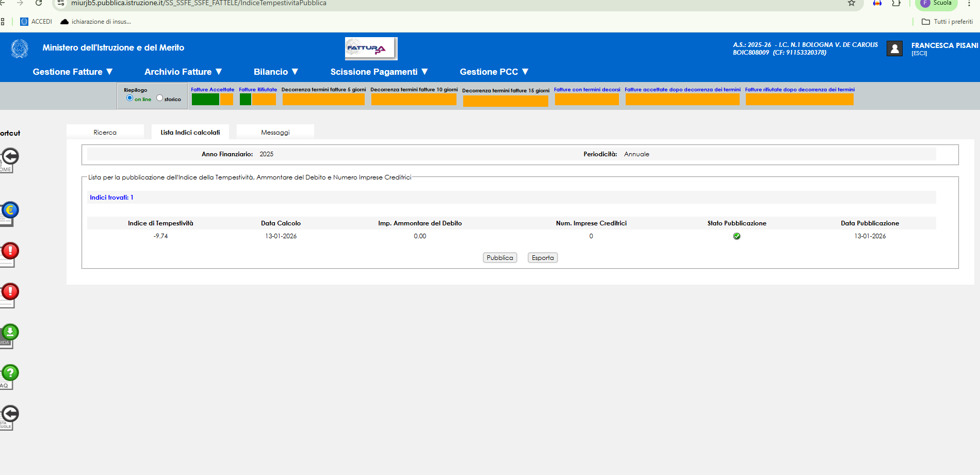This screenshot has height=475, width=980.
Task: Select the 'on line' radio button
Action: point(129,98)
